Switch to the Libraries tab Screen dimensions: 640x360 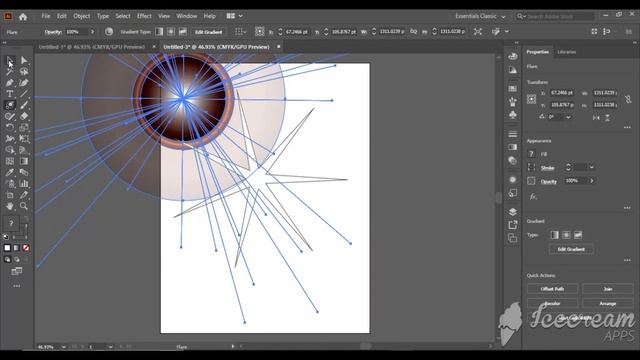tap(567, 52)
